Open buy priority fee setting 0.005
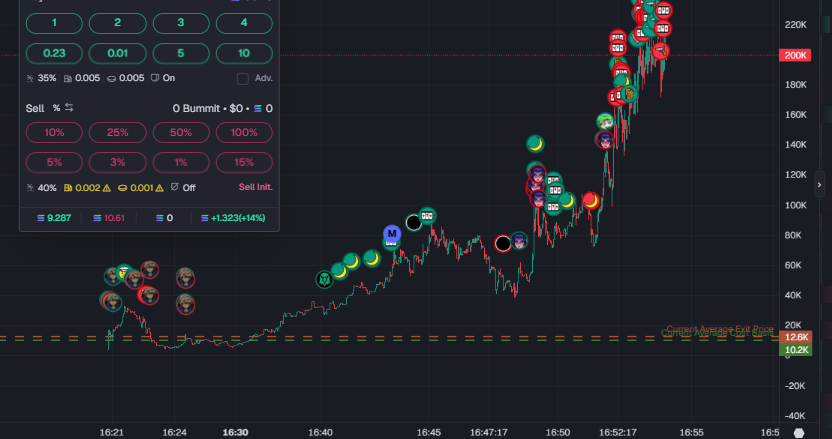This screenshot has height=439, width=832. [82, 78]
